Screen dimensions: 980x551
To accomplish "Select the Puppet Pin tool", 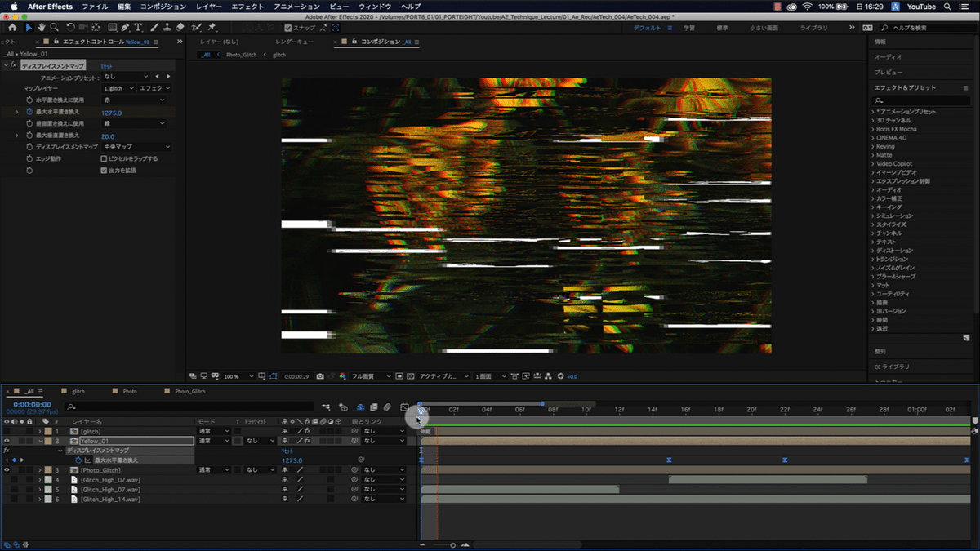I will tap(212, 27).
